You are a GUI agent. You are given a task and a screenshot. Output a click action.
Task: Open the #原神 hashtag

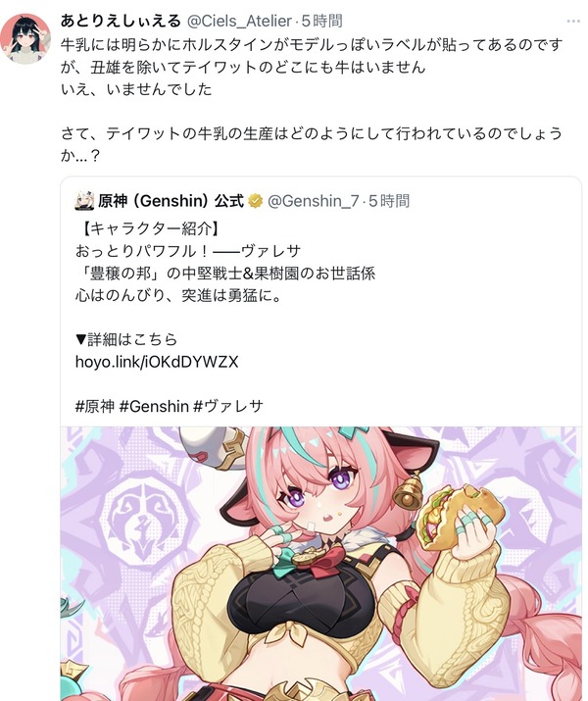(x=95, y=406)
